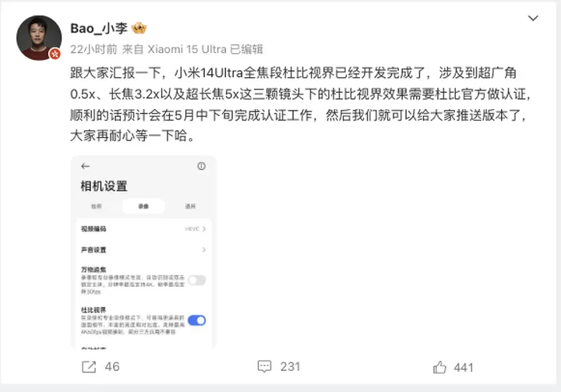Switch to the 通用 tab
This screenshot has width=561, height=392.
(x=190, y=207)
